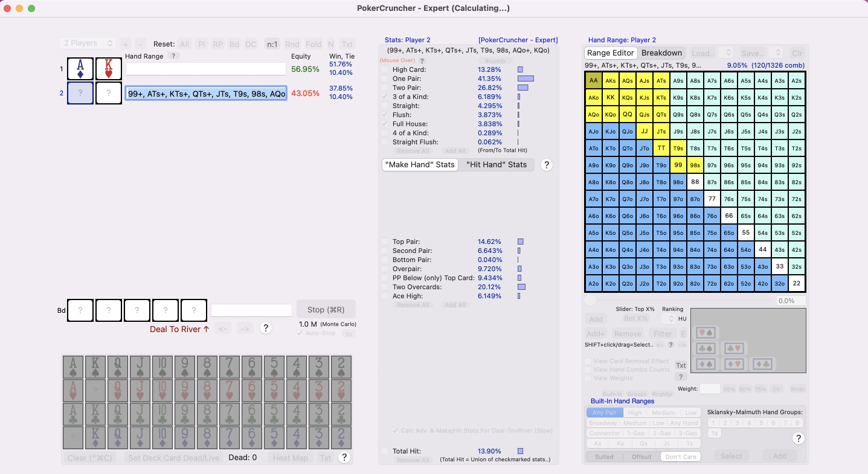Open help beside deck Txt button
Viewport: 868px width, 474px height.
344,458
